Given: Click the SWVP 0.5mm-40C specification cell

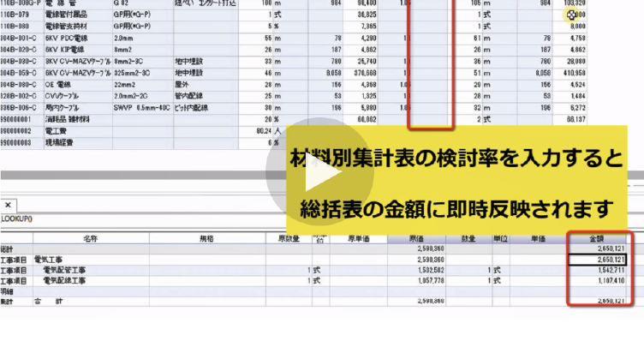Looking at the screenshot, I should point(143,108).
